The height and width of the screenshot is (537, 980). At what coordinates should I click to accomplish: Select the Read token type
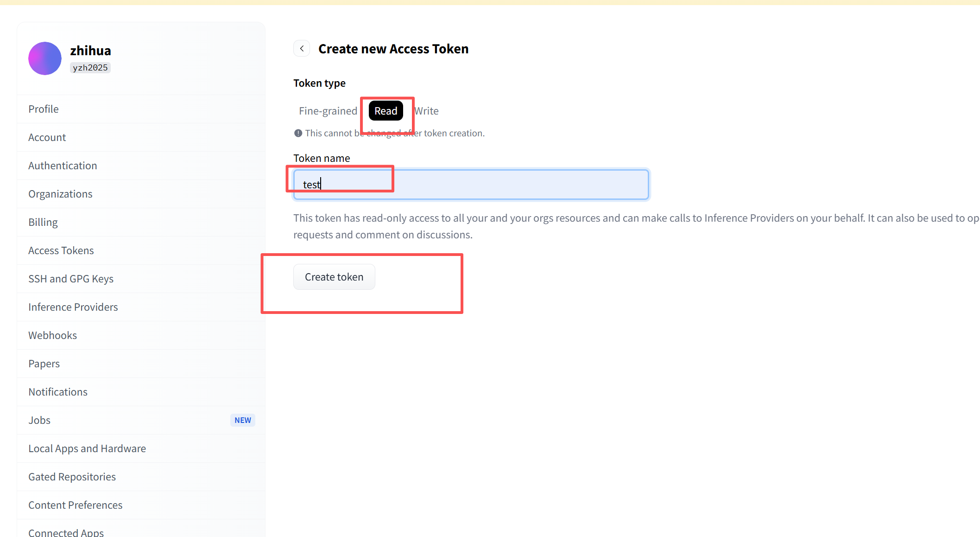386,111
